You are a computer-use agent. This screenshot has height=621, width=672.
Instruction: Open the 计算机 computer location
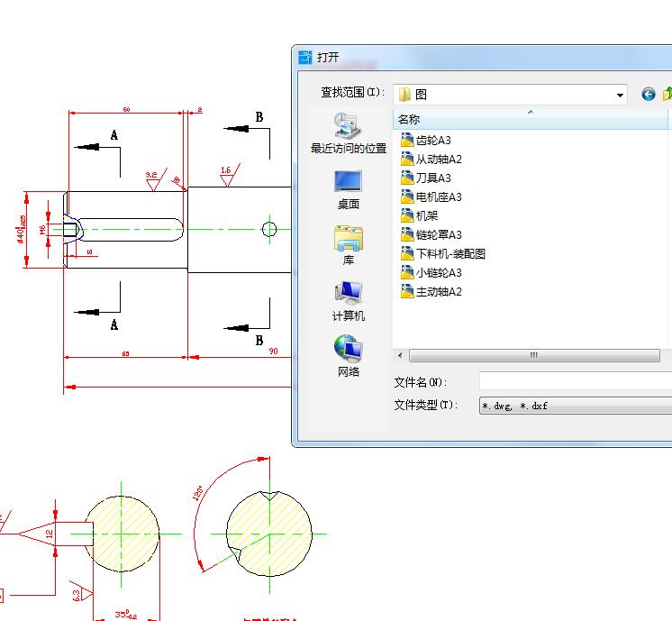[x=349, y=301]
